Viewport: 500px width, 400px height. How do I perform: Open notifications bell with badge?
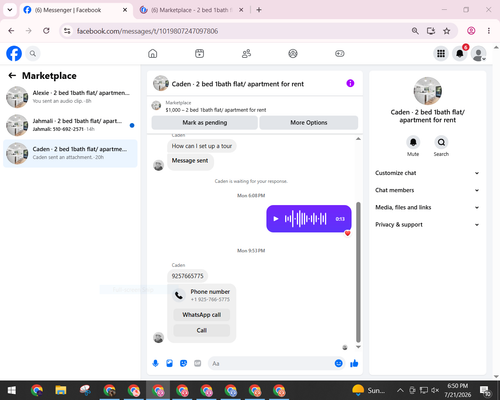coord(460,53)
